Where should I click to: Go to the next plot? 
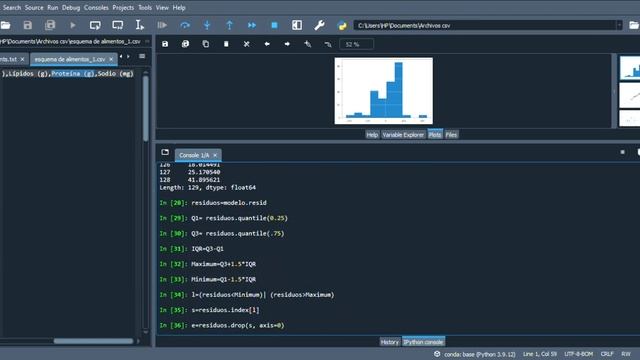point(287,44)
